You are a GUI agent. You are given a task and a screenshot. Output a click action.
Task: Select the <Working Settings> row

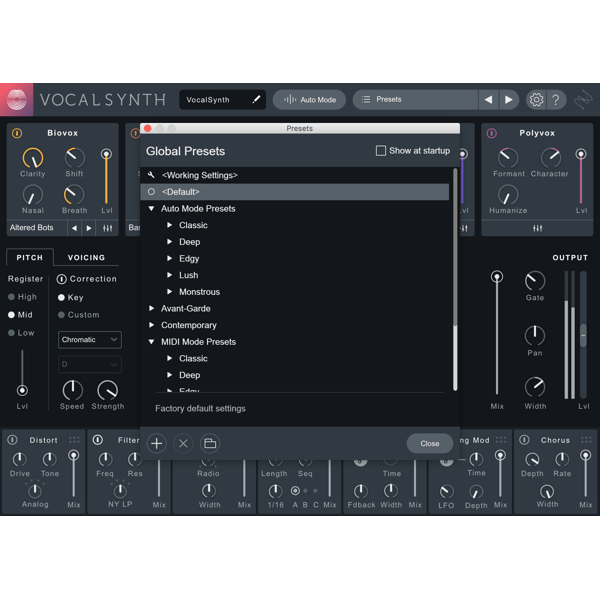(x=295, y=175)
